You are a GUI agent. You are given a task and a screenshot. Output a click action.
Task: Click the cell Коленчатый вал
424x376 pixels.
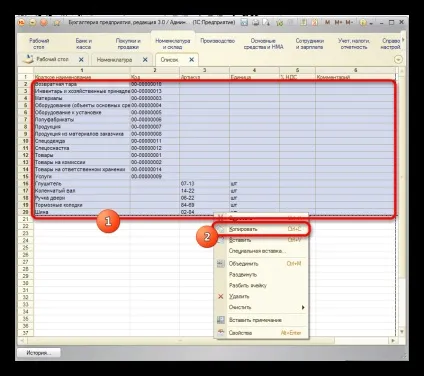[82, 191]
